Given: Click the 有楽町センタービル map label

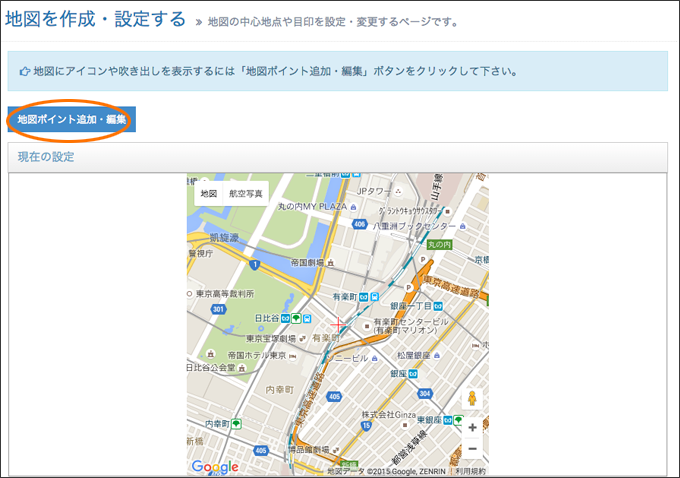Looking at the screenshot, I should click(411, 326).
